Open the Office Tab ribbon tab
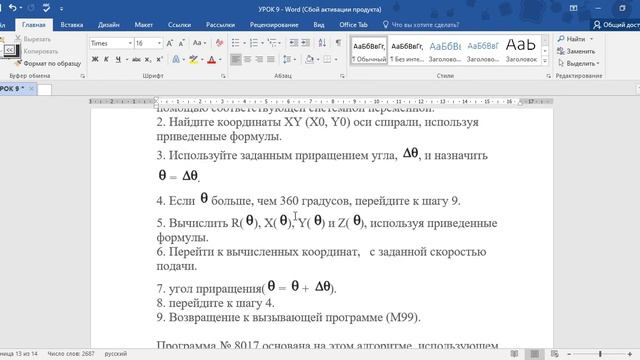Screen dimensions: 640x360 tap(353, 25)
